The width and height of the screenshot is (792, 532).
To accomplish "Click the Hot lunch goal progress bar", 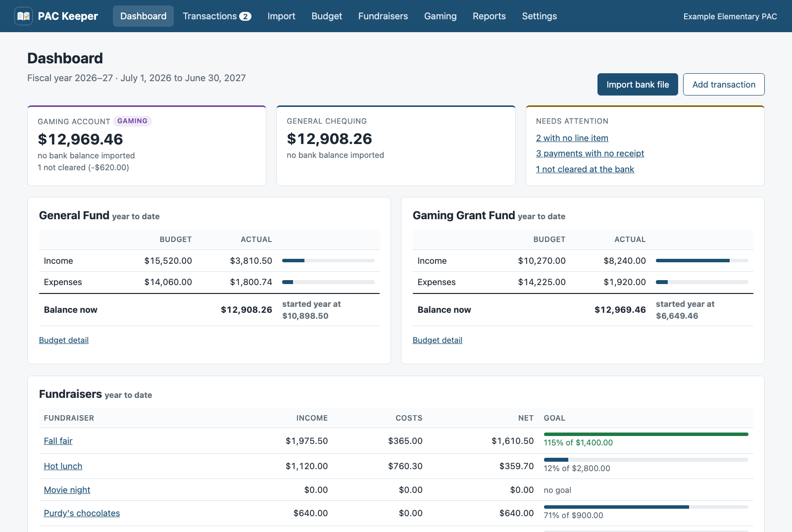I will click(646, 460).
